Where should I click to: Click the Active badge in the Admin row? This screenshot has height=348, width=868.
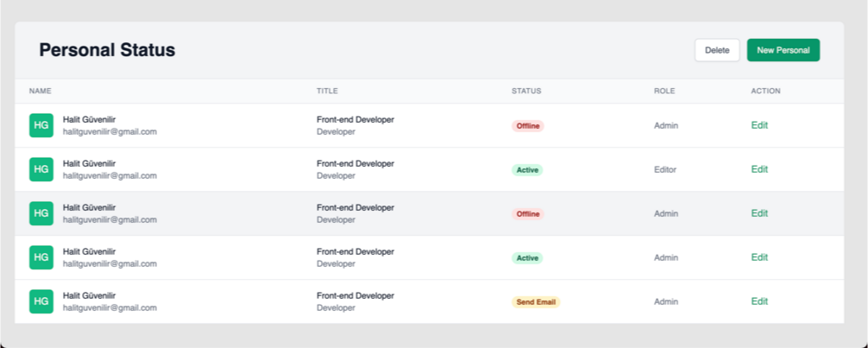[x=527, y=257]
